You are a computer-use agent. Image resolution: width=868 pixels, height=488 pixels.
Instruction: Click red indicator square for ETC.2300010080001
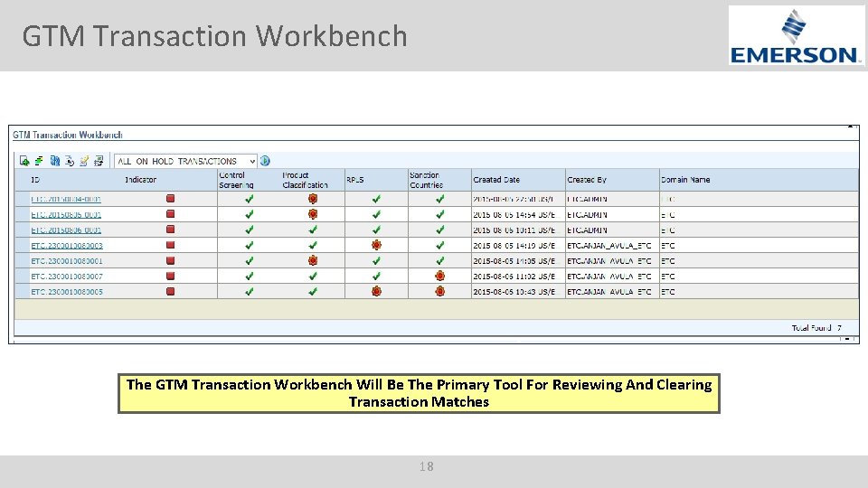[171, 260]
